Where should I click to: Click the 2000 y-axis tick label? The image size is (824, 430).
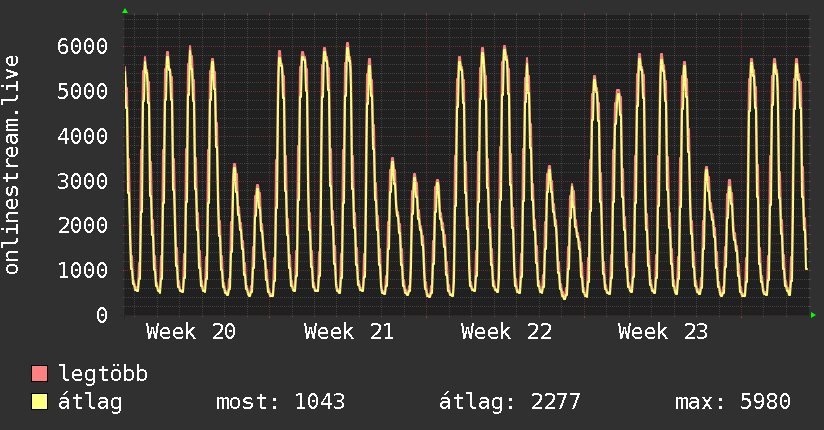pyautogui.click(x=83, y=226)
